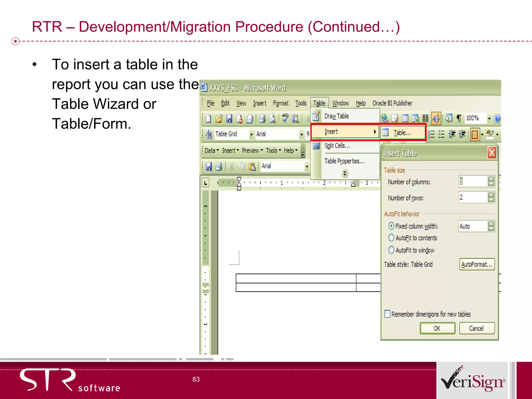
Task: Click the Open folder toolbar icon
Action: (x=219, y=118)
